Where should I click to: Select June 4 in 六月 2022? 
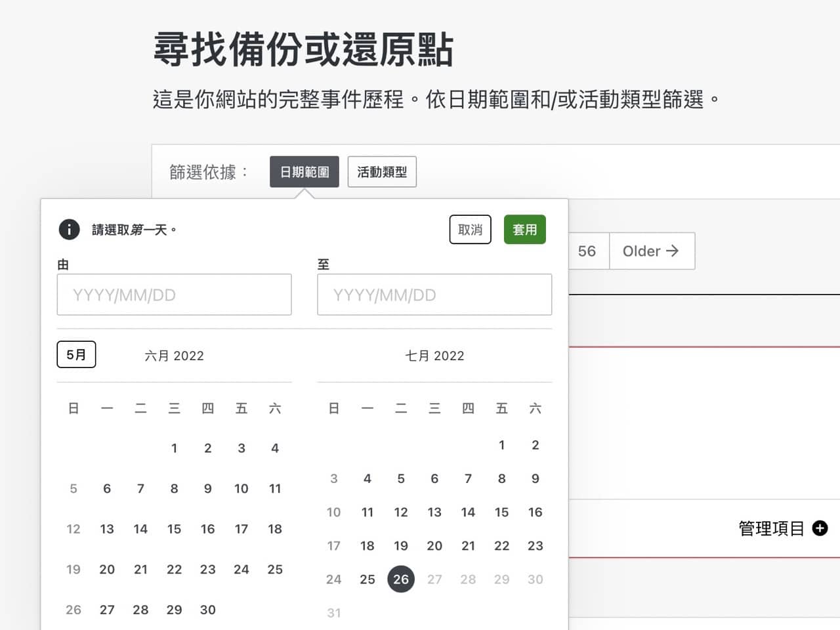click(275, 448)
